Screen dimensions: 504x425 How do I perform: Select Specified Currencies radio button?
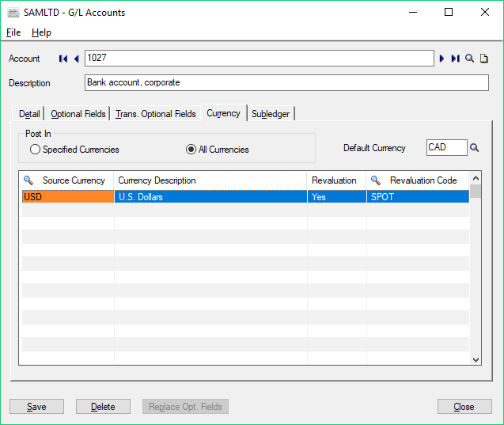pyautogui.click(x=35, y=150)
